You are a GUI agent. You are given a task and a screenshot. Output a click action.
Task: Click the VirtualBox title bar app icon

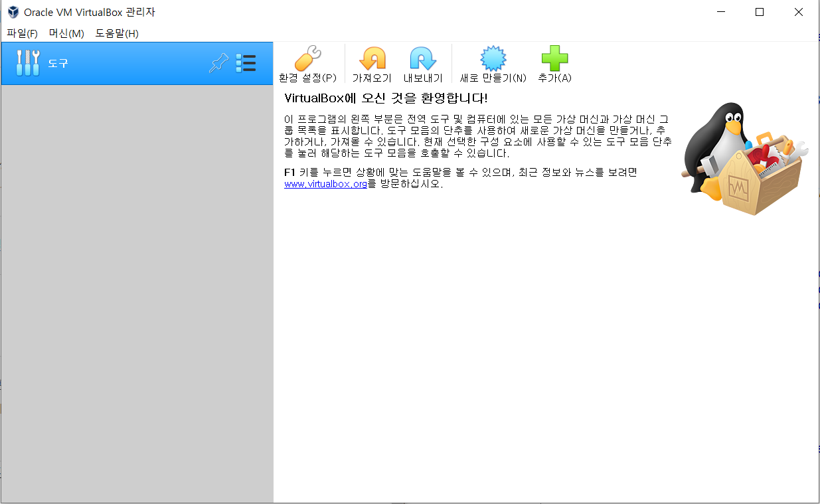click(x=13, y=12)
